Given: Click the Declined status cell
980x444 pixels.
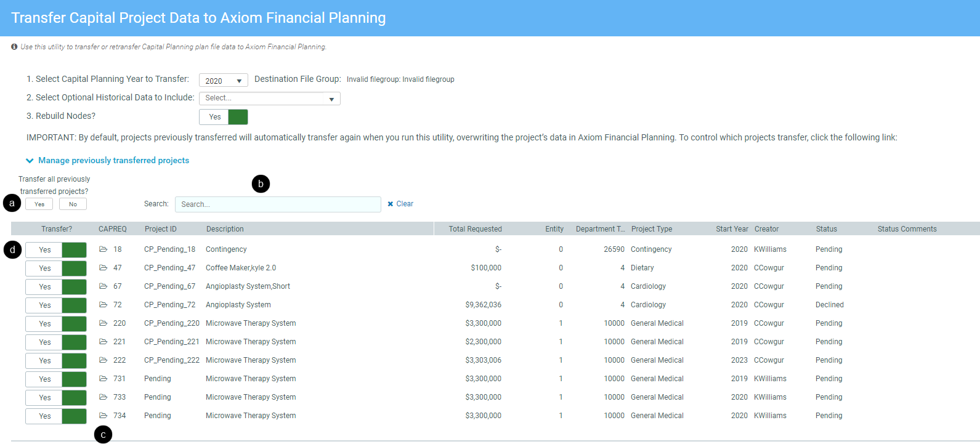Looking at the screenshot, I should (x=830, y=305).
